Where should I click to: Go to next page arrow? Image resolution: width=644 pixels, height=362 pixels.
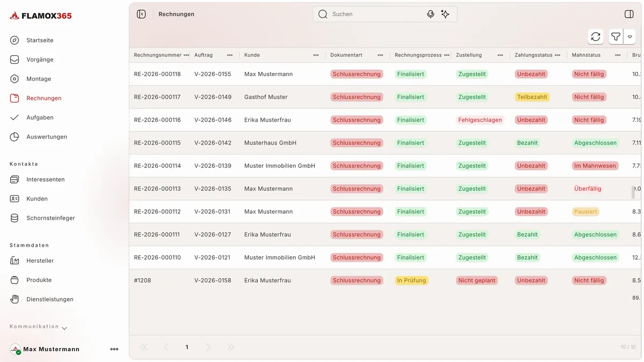tap(208, 348)
